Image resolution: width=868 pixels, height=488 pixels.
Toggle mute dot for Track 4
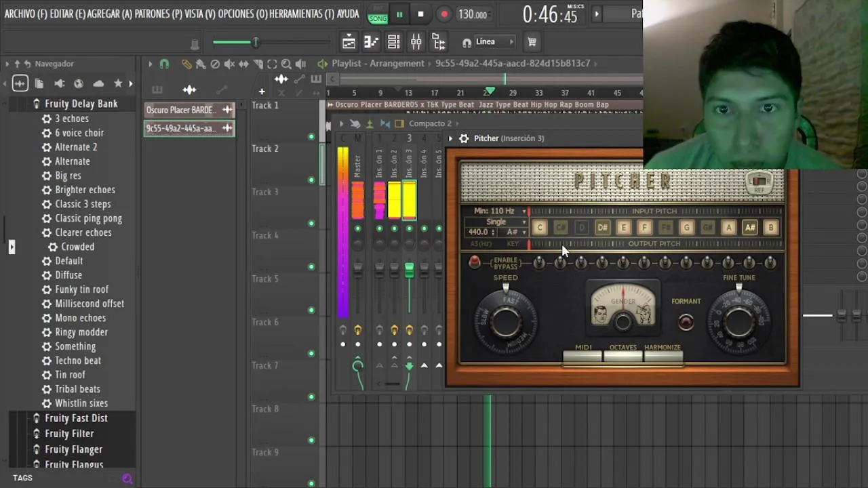(311, 267)
